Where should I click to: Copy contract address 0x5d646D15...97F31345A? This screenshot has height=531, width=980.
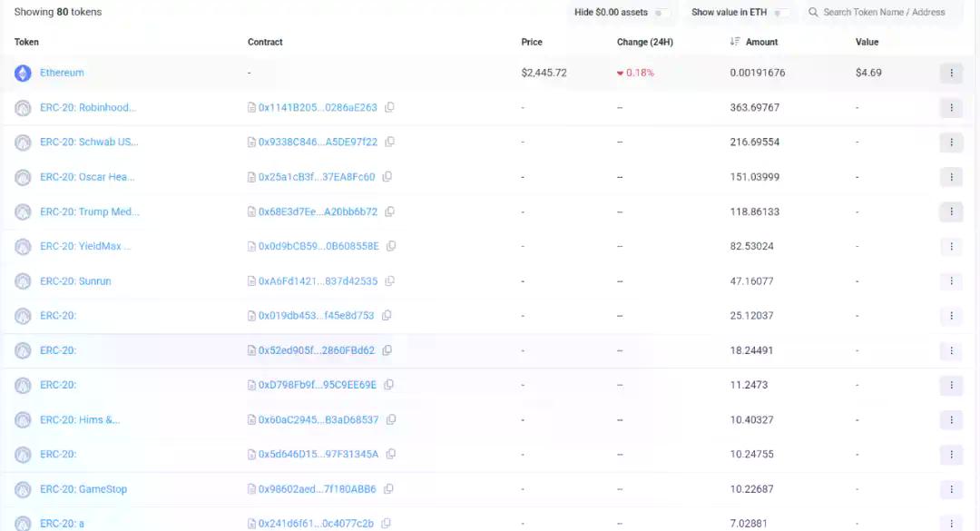(x=390, y=454)
